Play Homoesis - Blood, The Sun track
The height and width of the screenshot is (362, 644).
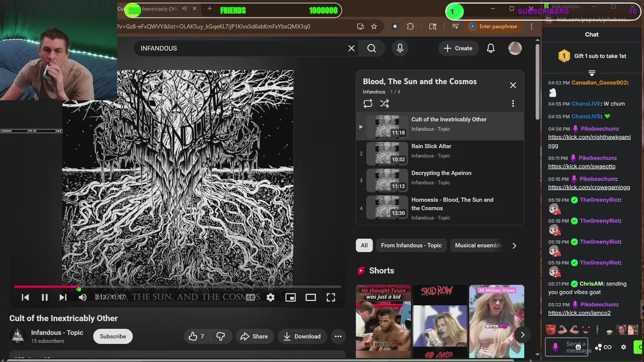click(440, 208)
